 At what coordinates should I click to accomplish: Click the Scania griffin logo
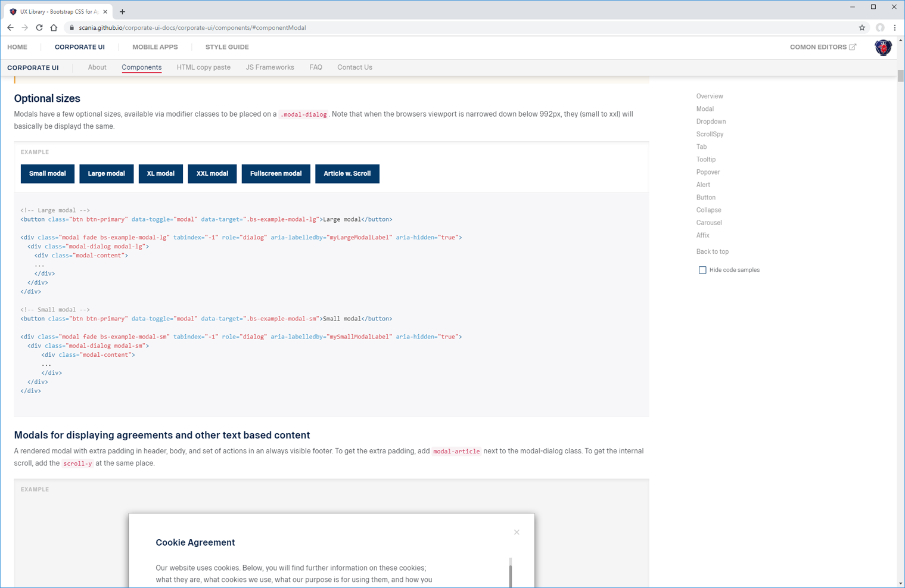pos(882,48)
